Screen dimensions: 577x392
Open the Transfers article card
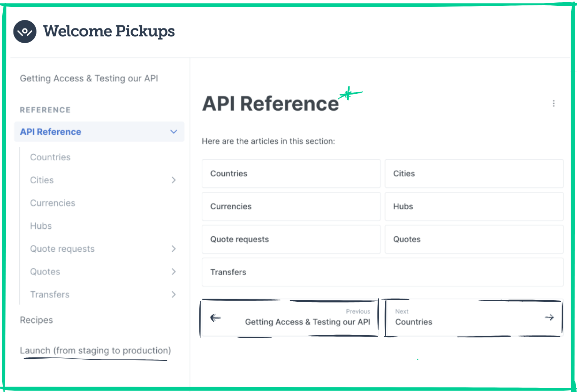[x=383, y=272]
